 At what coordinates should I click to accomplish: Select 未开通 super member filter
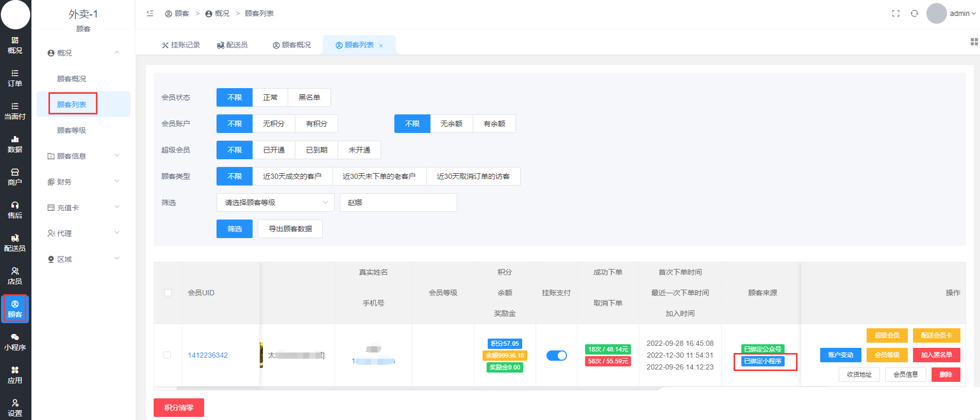tap(359, 150)
